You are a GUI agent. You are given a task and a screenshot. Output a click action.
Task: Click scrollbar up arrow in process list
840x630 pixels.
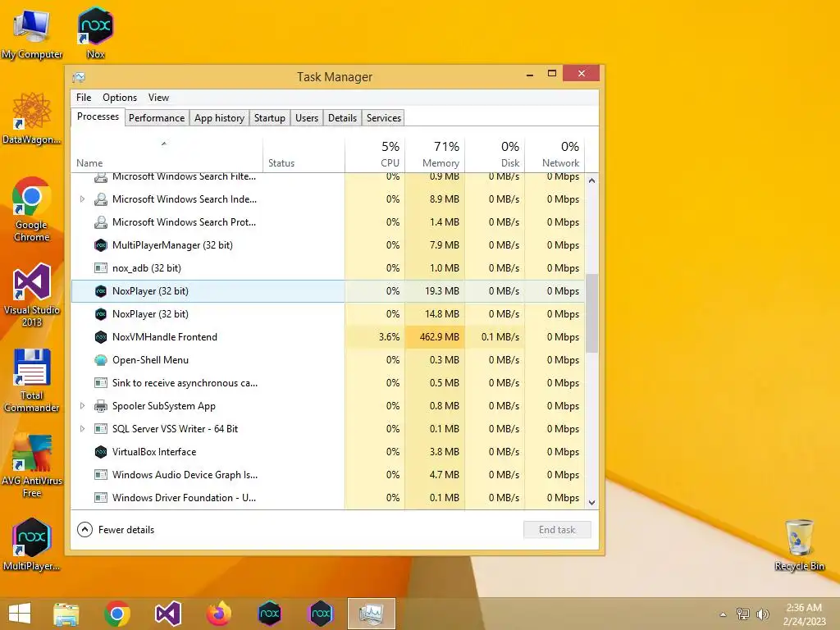[x=591, y=180]
